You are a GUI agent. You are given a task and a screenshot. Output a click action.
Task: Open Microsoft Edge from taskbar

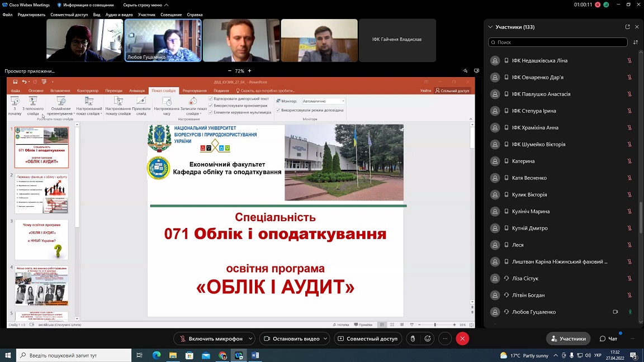pos(157,355)
